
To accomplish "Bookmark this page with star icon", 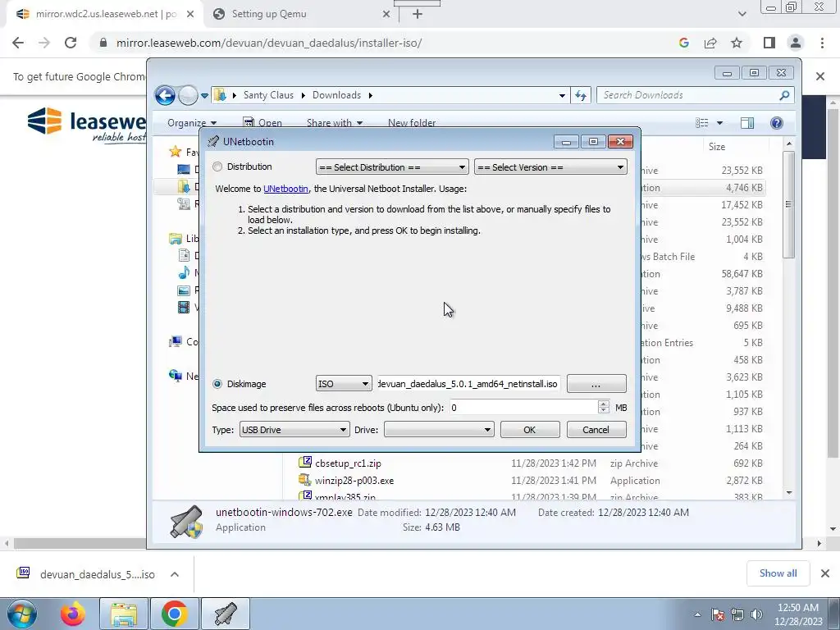I will (x=737, y=43).
